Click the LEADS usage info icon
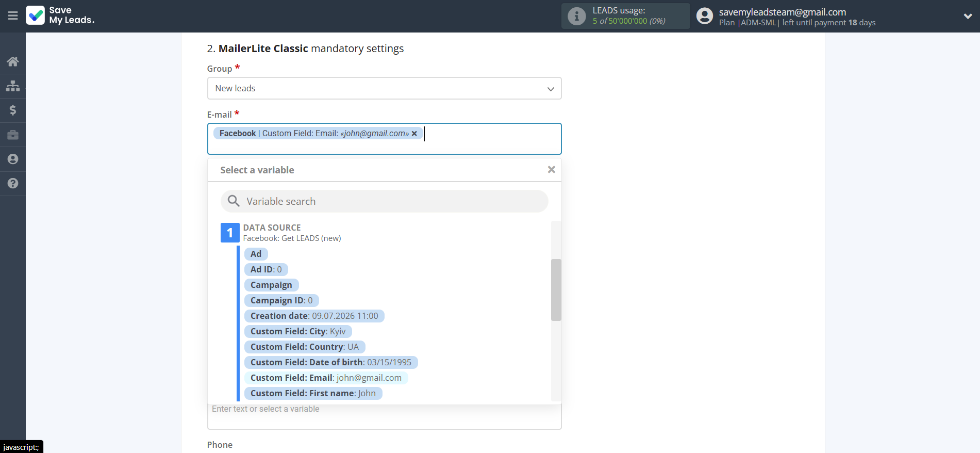The image size is (980, 453). click(576, 16)
